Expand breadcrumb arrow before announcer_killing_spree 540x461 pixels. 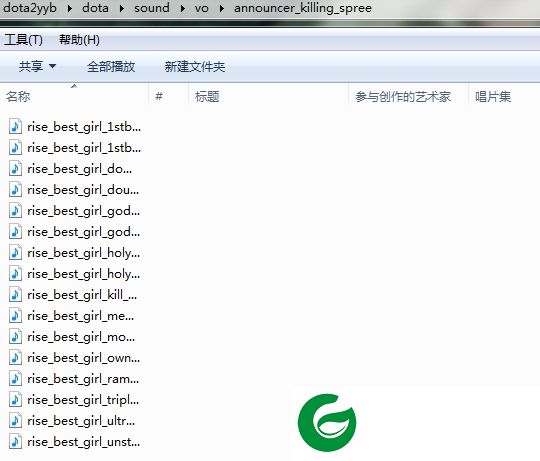[x=221, y=8]
